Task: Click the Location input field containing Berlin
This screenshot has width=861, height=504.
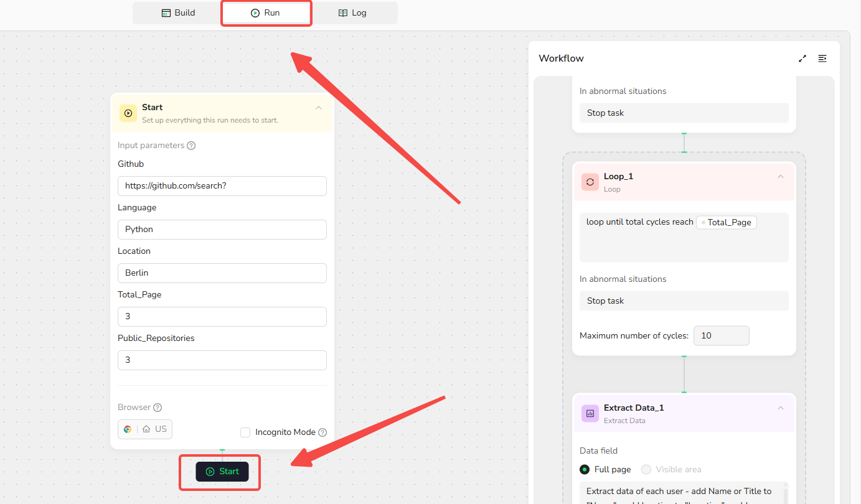Action: [x=222, y=273]
